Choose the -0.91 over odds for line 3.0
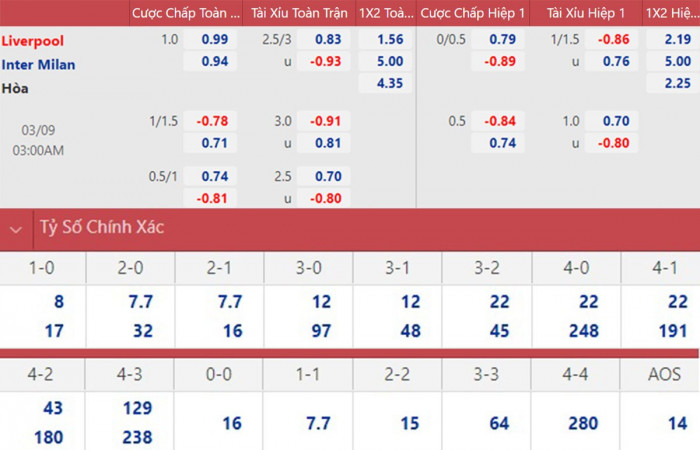 pos(326,121)
